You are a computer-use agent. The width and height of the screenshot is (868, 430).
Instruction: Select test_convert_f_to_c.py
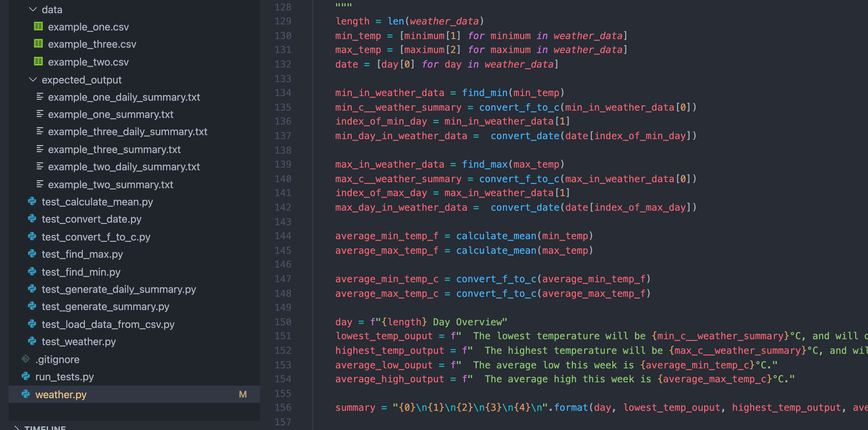click(x=96, y=237)
